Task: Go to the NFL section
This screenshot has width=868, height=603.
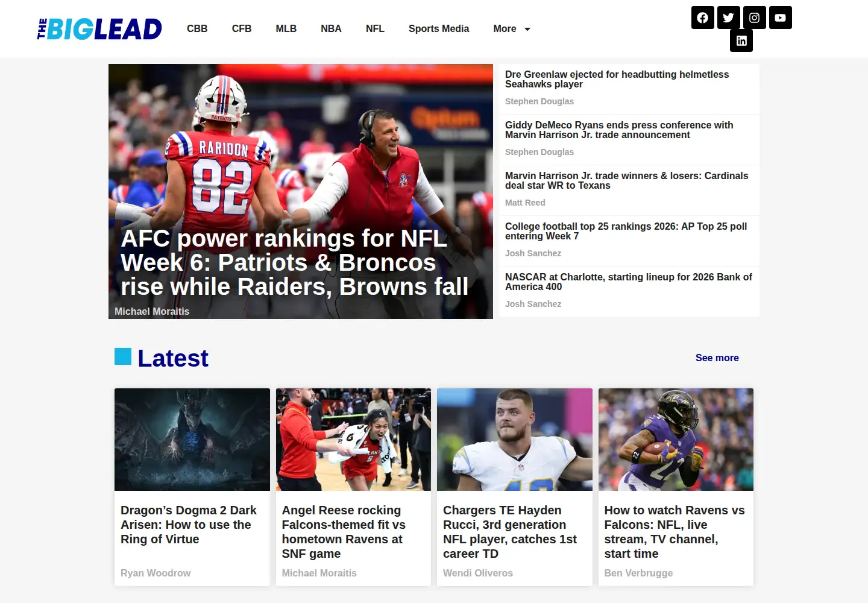Action: pos(375,28)
